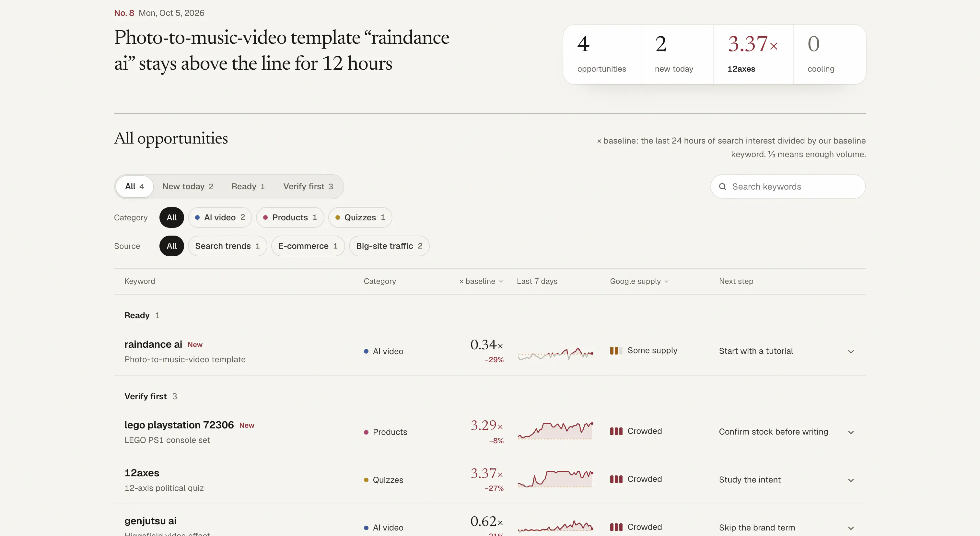Click the Some supply bars icon

[616, 350]
